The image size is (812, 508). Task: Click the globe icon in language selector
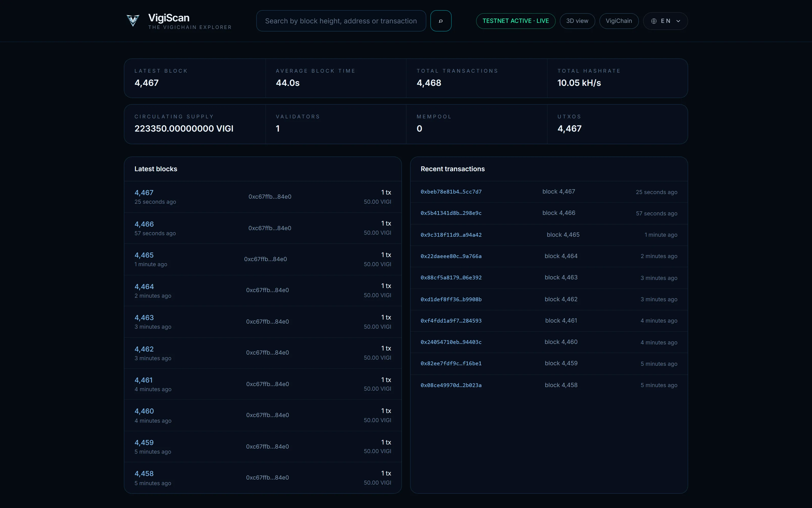click(654, 21)
